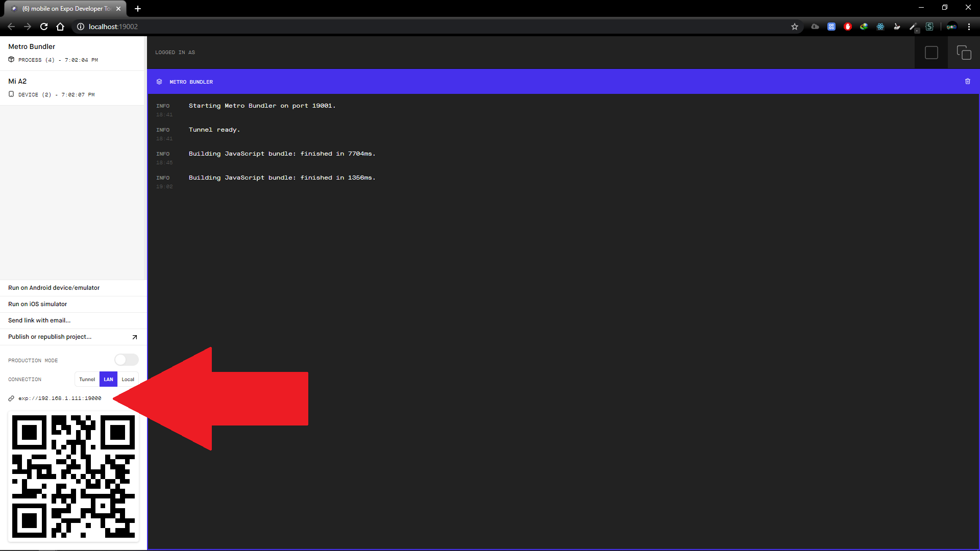Viewport: 980px width, 551px height.
Task: Go to browser home page
Action: (x=60, y=27)
